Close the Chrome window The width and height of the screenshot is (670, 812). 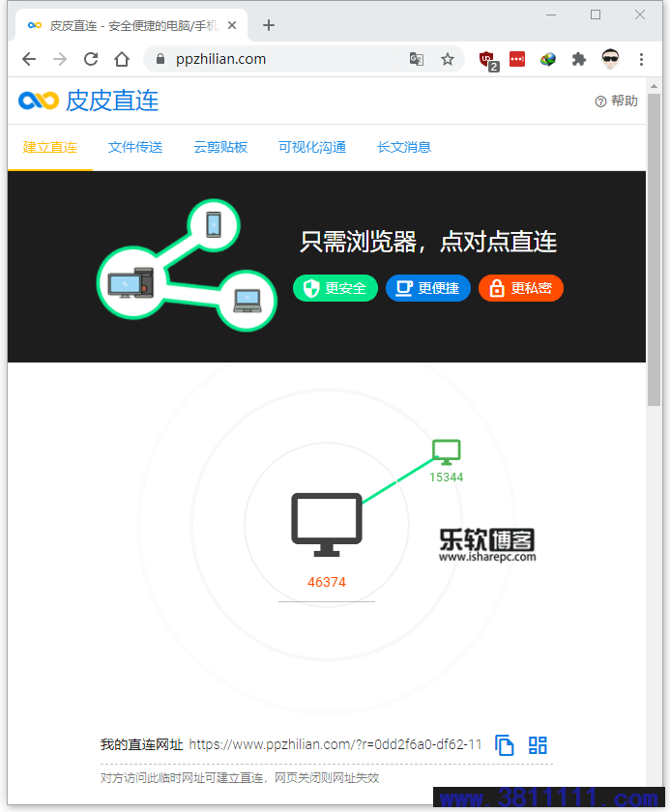(x=640, y=15)
